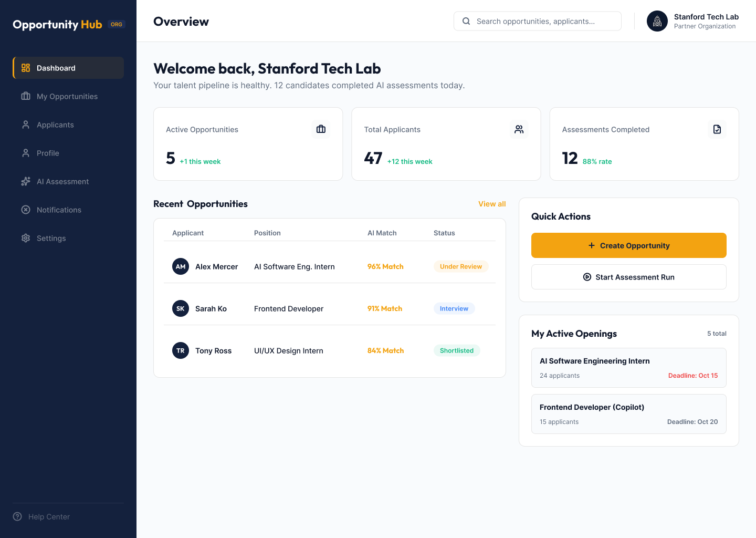Viewport: 756px width, 538px height.
Task: Click the Create Opportunity button
Action: [x=629, y=245]
